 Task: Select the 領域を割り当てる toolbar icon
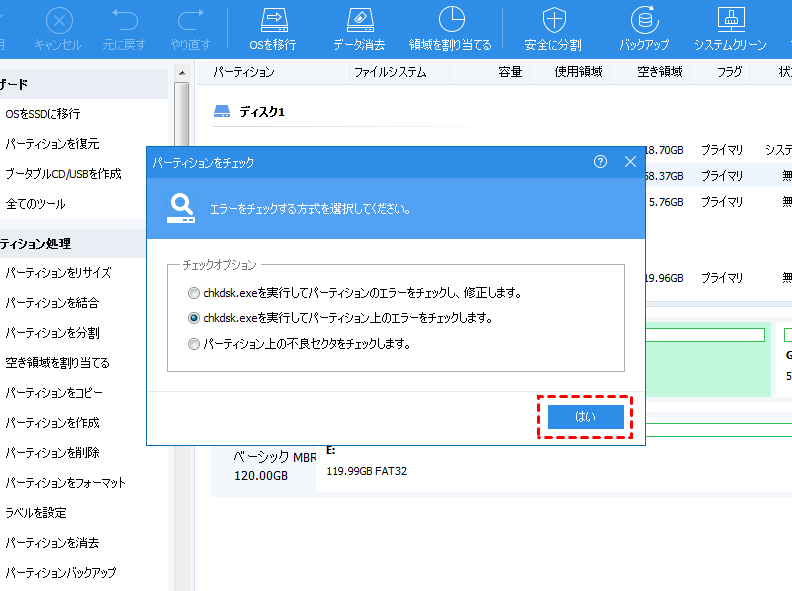[x=451, y=20]
